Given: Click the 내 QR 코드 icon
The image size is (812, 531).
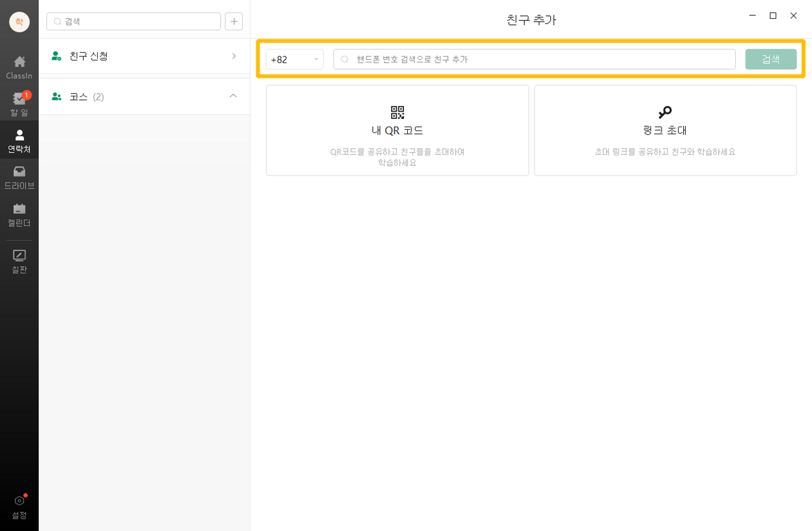Looking at the screenshot, I should point(397,112).
